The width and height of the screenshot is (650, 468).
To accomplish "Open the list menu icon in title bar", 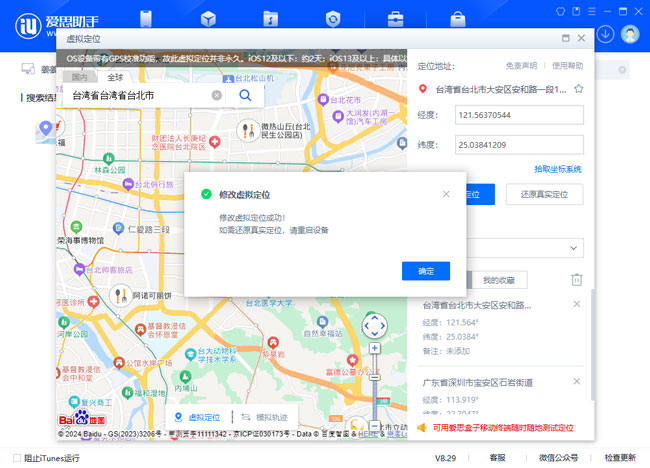I will [x=592, y=11].
